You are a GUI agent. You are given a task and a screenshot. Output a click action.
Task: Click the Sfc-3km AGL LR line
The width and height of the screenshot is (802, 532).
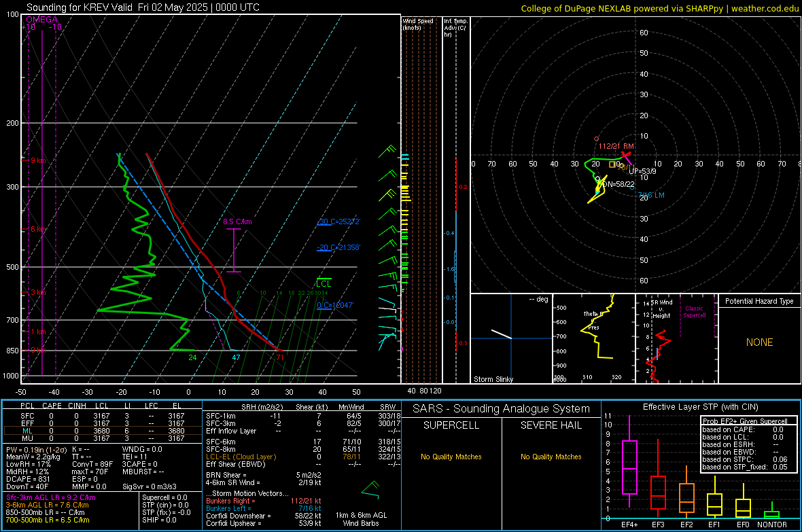click(51, 497)
